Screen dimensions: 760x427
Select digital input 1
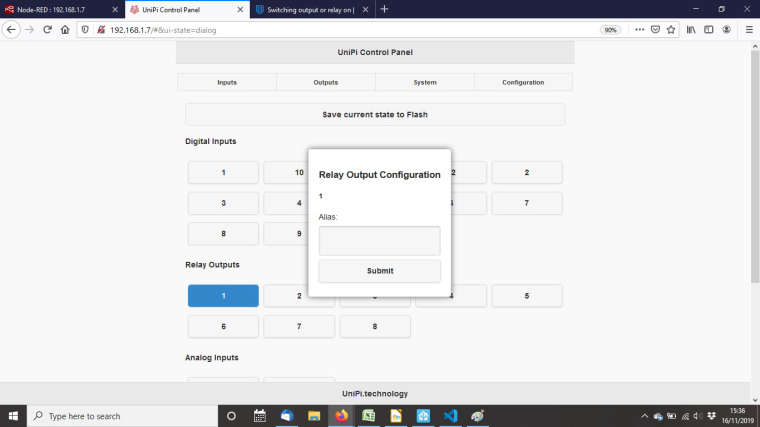[x=223, y=173]
